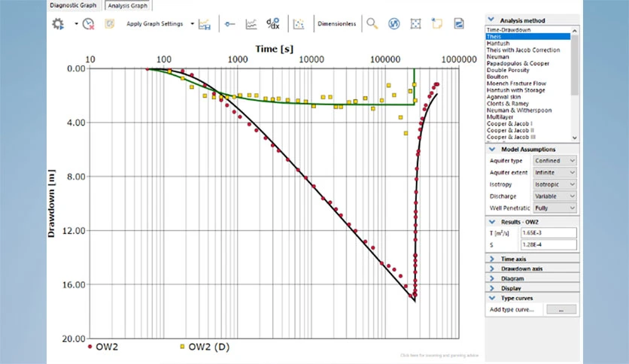Select Cooper & Jacob I method

point(509,123)
